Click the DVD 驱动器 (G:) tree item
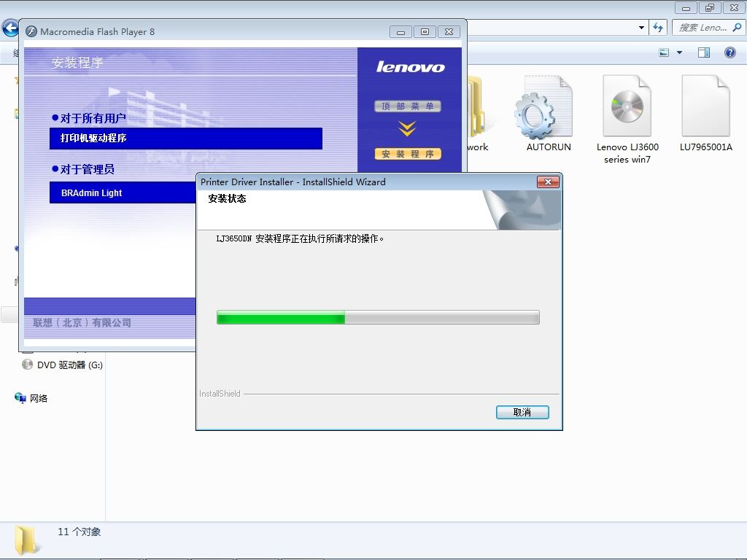Viewport: 747px width, 560px height. [63, 365]
